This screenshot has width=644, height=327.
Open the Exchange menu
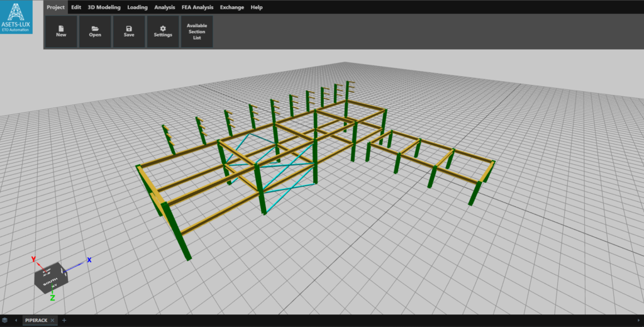231,7
